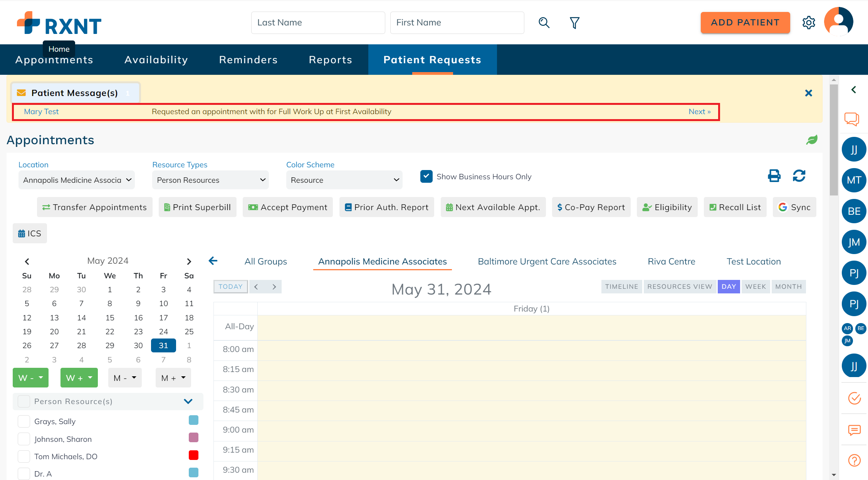
Task: Click the patient search magnifier icon
Action: point(544,23)
